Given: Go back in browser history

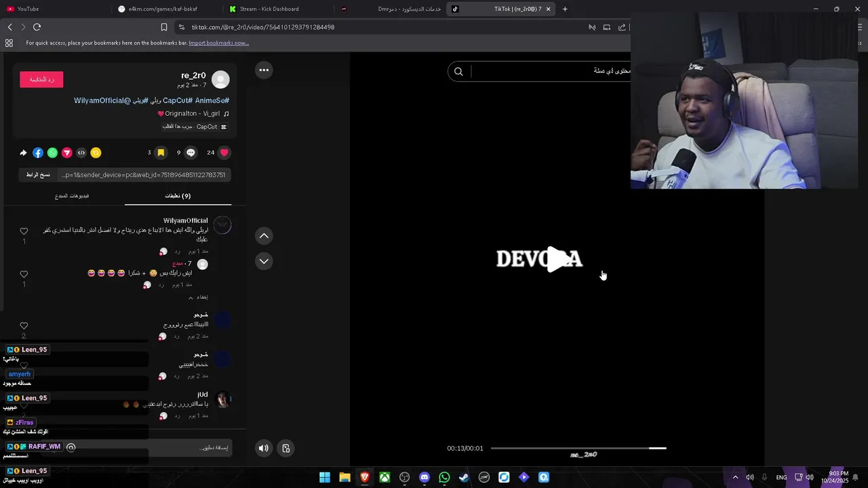Looking at the screenshot, I should coord(9,27).
